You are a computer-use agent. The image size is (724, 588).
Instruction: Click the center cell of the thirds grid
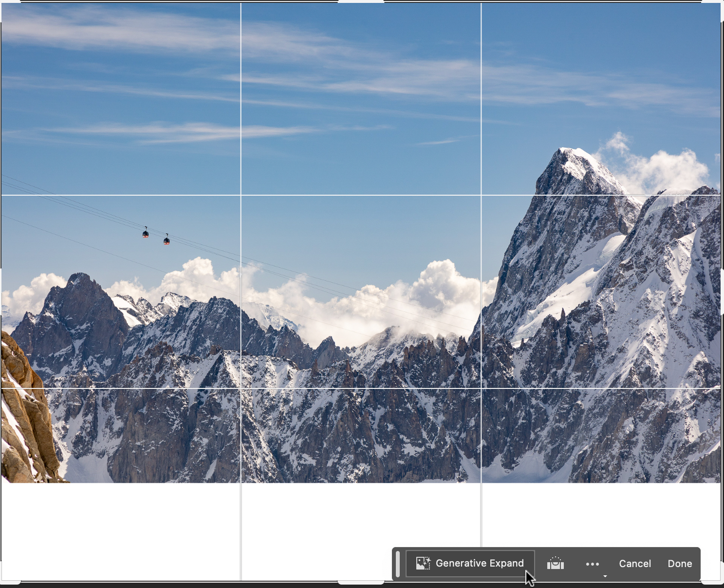[362, 292]
